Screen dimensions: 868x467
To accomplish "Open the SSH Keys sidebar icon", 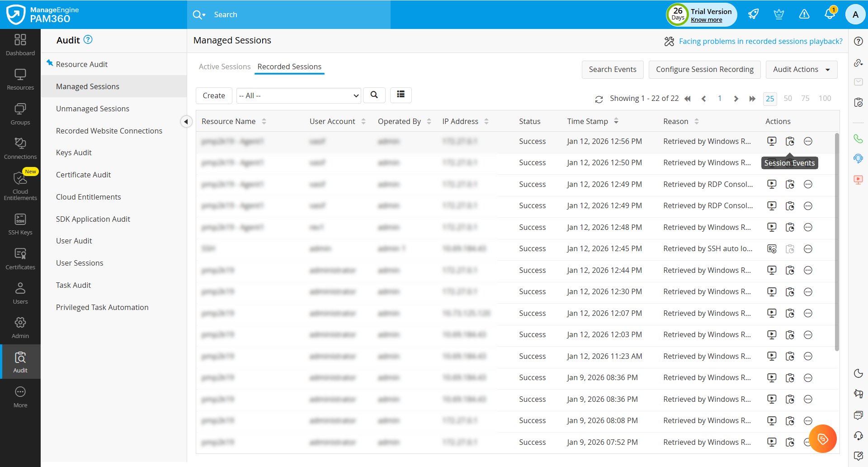I will [20, 224].
